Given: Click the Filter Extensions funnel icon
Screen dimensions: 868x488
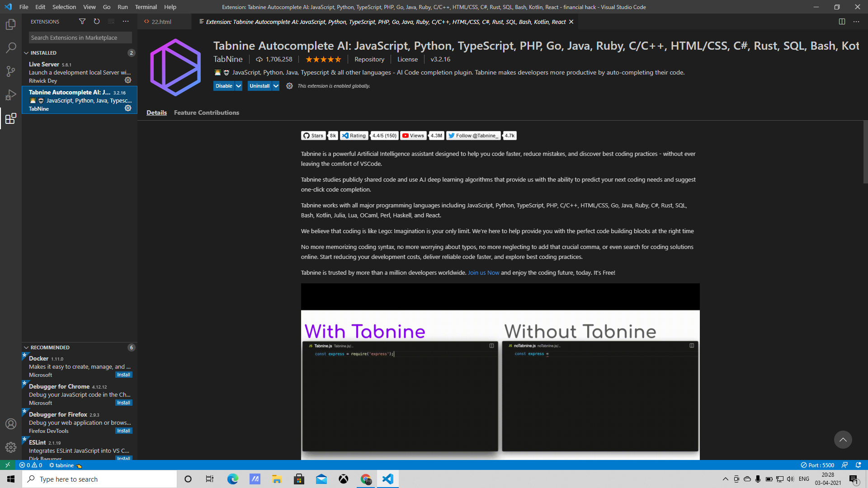Looking at the screenshot, I should pyautogui.click(x=82, y=21).
